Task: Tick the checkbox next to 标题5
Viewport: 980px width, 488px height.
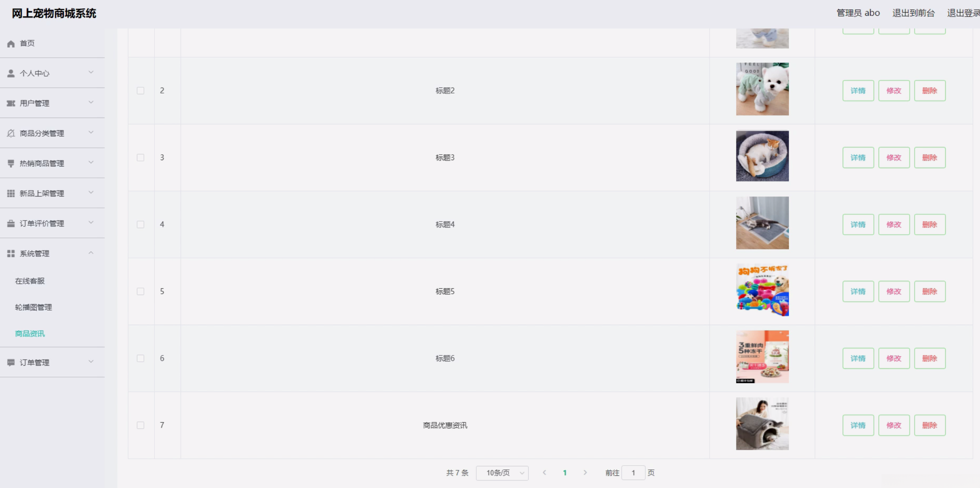Action: (x=140, y=292)
